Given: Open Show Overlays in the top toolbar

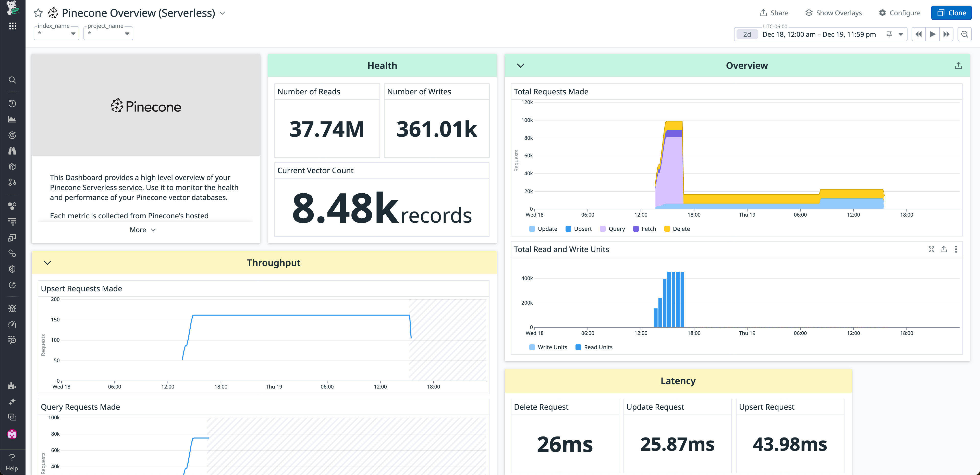Looking at the screenshot, I should (x=833, y=12).
